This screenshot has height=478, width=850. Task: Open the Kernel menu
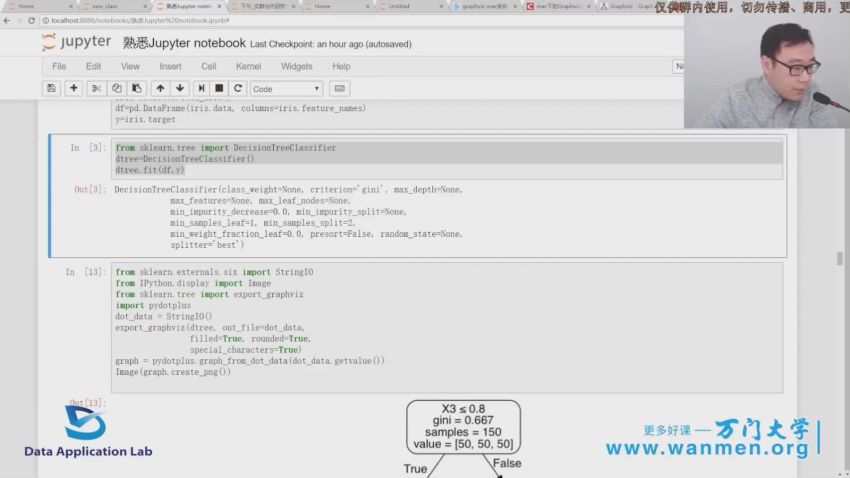click(248, 66)
